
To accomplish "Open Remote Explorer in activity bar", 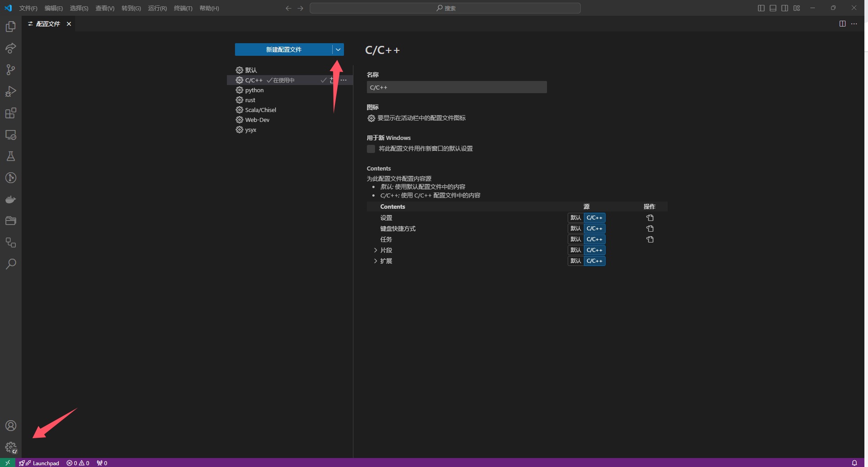I will [x=11, y=135].
